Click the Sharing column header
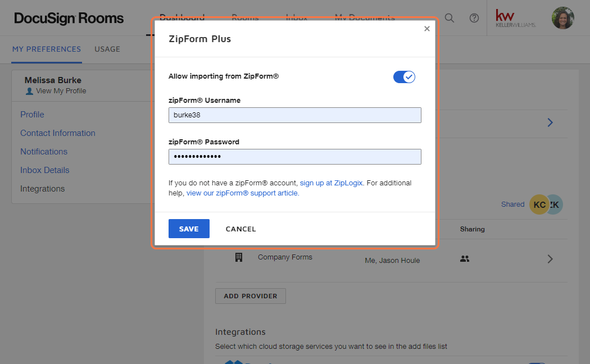 [x=472, y=229]
